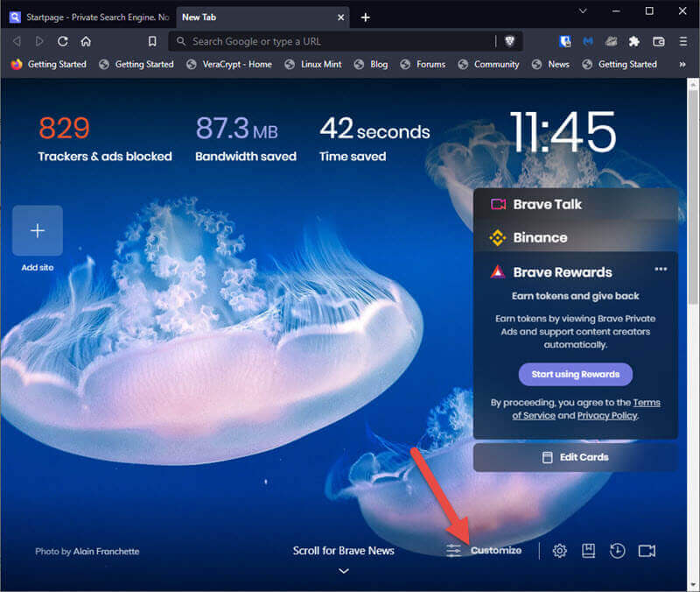Click Start using Rewards button
The height and width of the screenshot is (592, 700).
pyautogui.click(x=575, y=374)
